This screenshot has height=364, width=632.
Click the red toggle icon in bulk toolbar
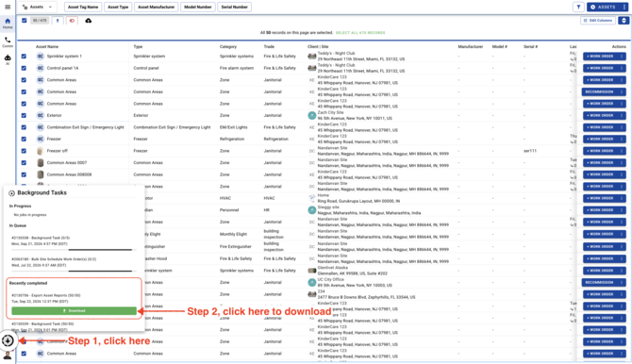[72, 21]
